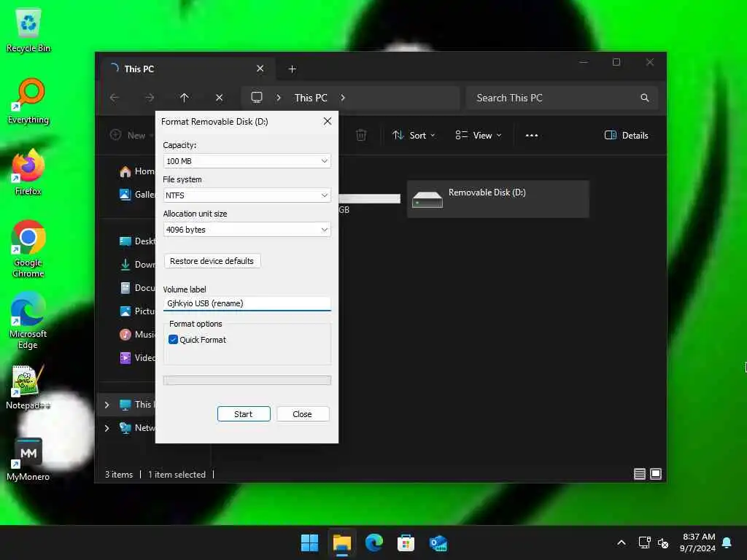Open Home in the navigation pane

tap(136, 171)
